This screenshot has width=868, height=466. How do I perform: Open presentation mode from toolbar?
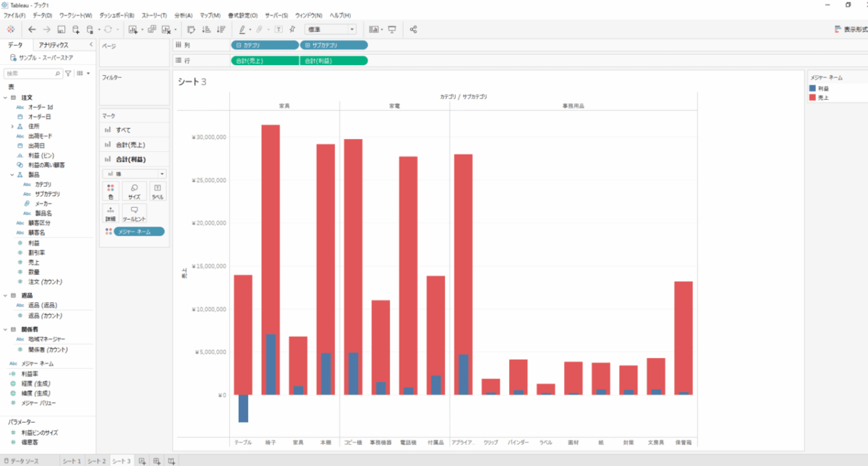[x=392, y=30]
